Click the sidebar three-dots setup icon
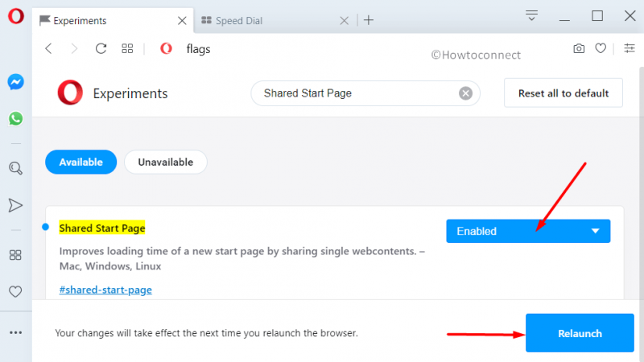644x362 pixels. [x=15, y=331]
